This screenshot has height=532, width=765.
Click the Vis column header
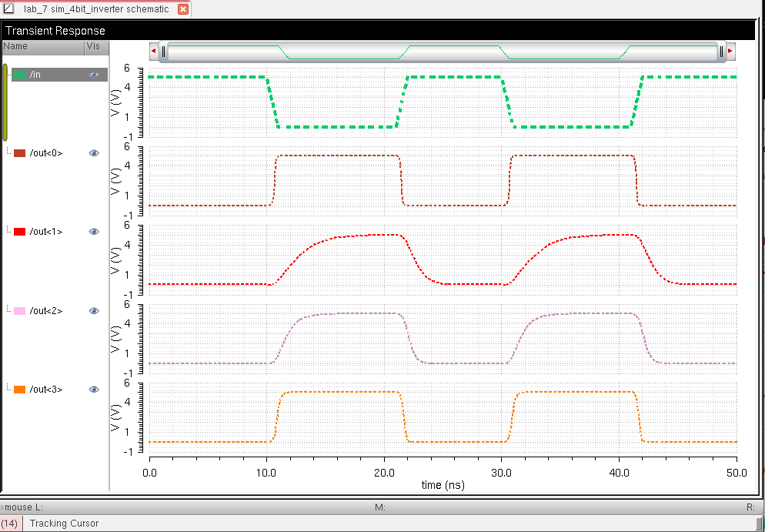tap(96, 47)
